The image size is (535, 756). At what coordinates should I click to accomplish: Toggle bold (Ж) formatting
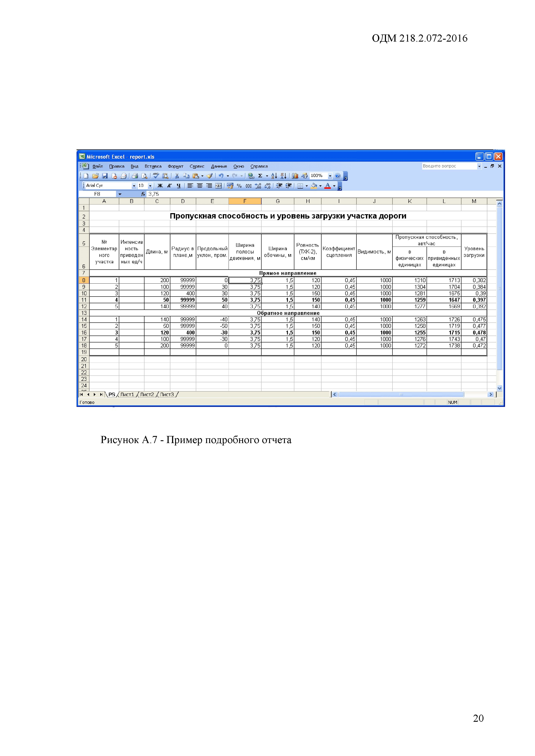coord(160,186)
